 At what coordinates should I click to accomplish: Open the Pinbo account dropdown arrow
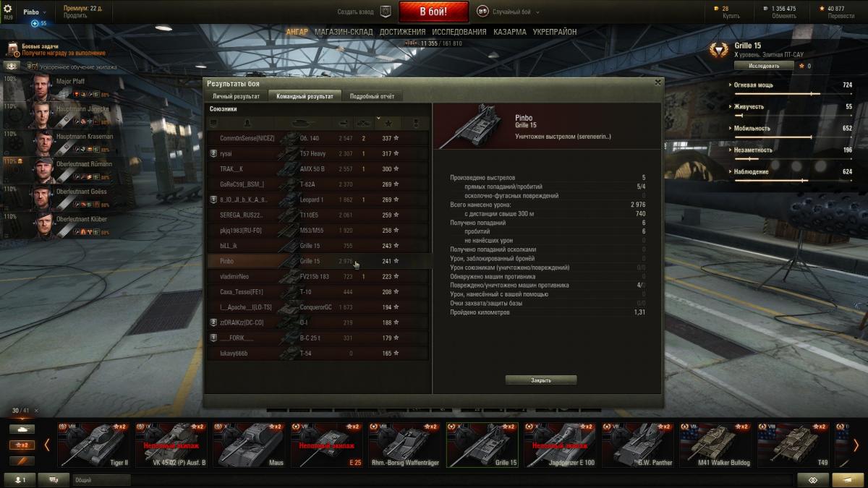coord(44,12)
